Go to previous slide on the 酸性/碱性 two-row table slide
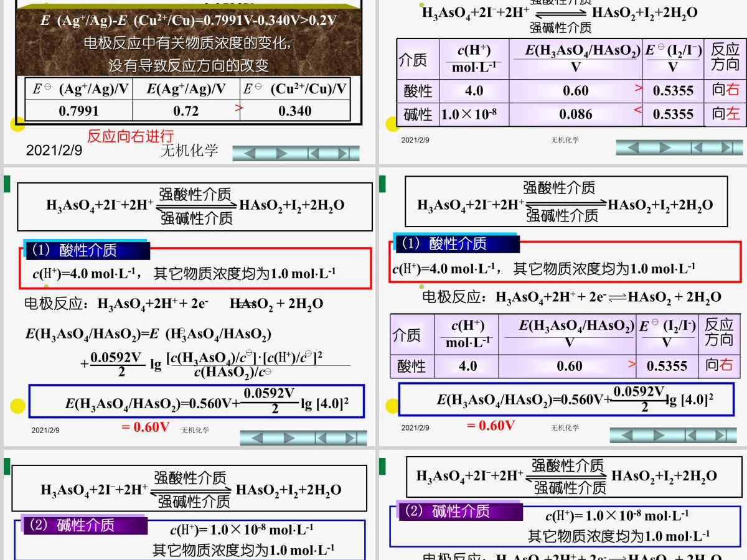This screenshot has height=560, width=747. (632, 147)
